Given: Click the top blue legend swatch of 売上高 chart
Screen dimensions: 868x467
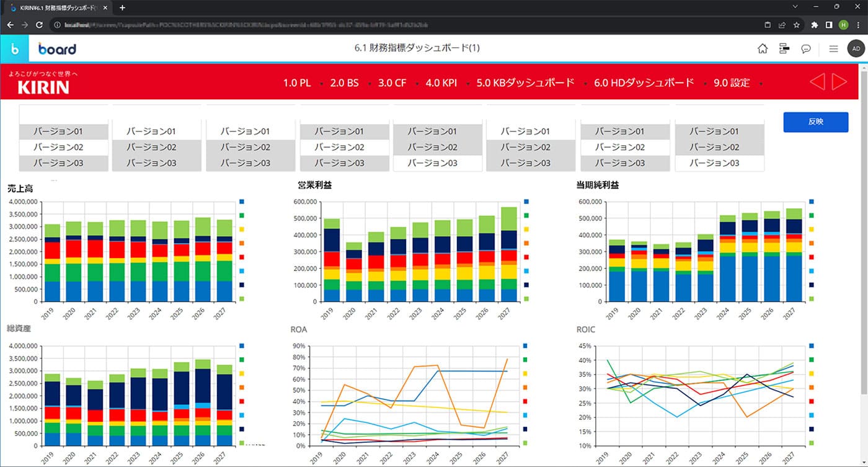Looking at the screenshot, I should tap(242, 202).
